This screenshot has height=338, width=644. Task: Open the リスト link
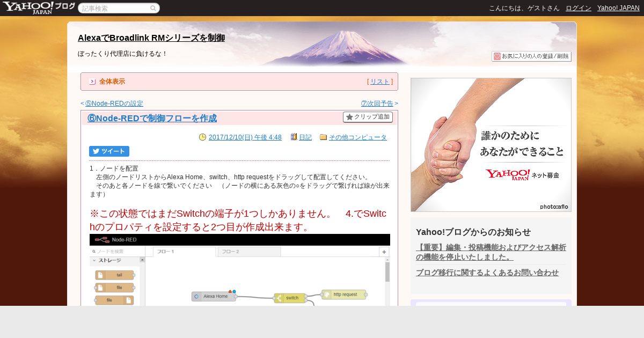pos(380,82)
